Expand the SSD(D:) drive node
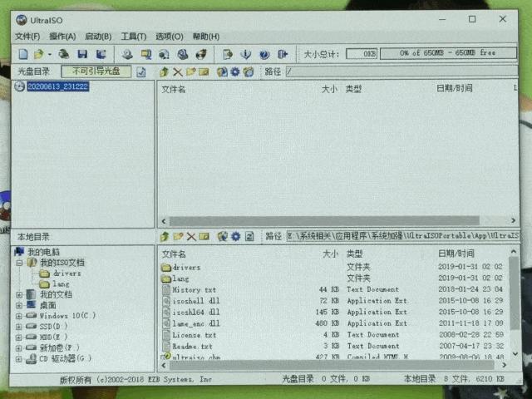 tap(19, 327)
